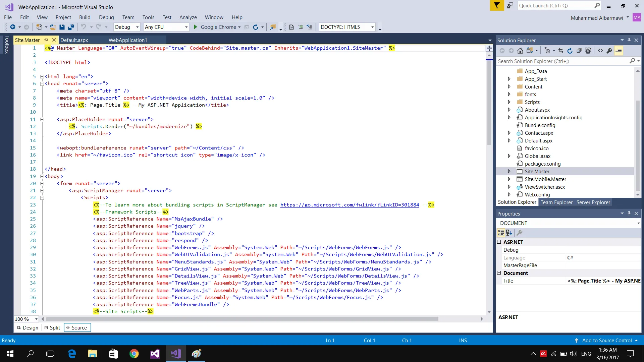Screen dimensions: 644x362
Task: Open the go.microsoft.com fwlink hyperlink
Action: pyautogui.click(x=350, y=205)
